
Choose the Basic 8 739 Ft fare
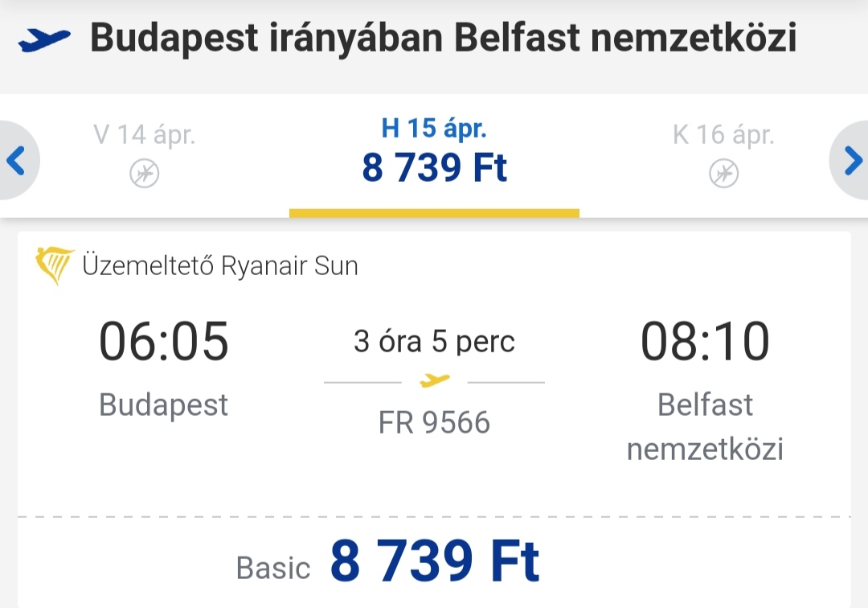point(387,562)
